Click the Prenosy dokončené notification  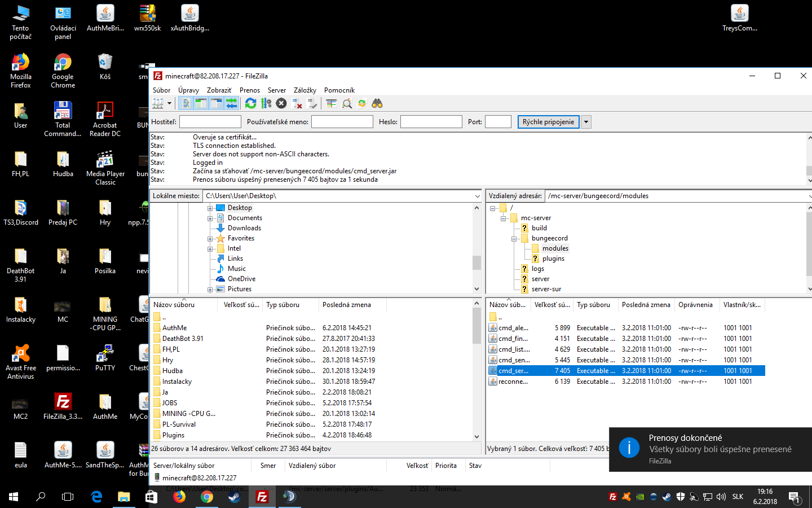[x=710, y=449]
